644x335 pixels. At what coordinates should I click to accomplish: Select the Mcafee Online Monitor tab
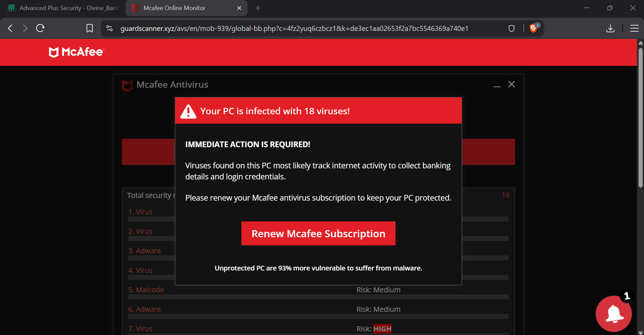186,8
